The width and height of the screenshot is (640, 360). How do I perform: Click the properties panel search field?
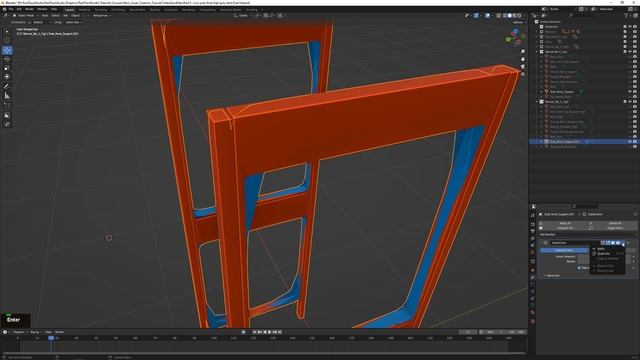tap(584, 207)
